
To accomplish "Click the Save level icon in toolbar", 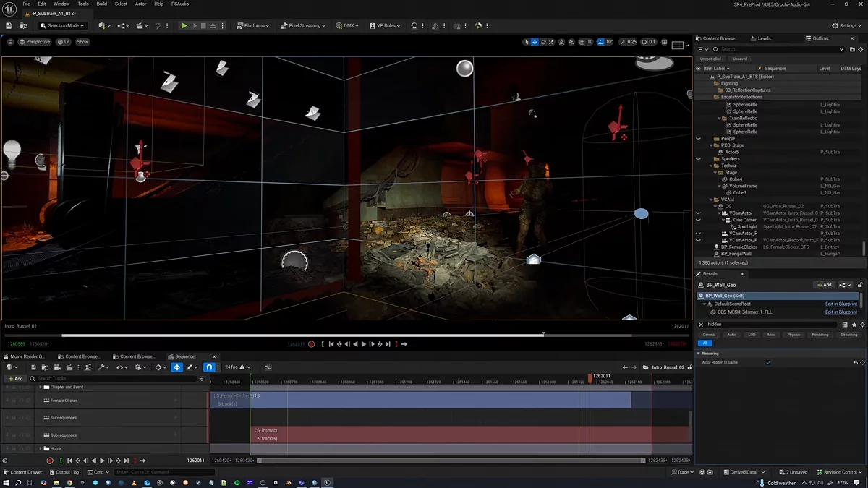I will [x=9, y=25].
